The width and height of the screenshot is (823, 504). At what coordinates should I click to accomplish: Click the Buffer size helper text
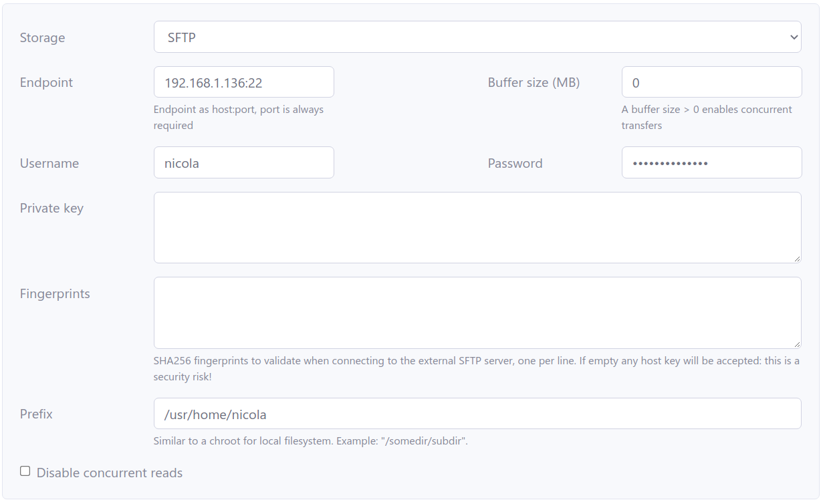click(707, 117)
